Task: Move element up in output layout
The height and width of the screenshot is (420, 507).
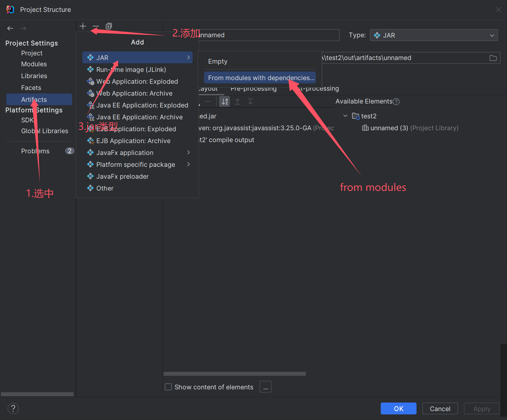Action: (238, 102)
